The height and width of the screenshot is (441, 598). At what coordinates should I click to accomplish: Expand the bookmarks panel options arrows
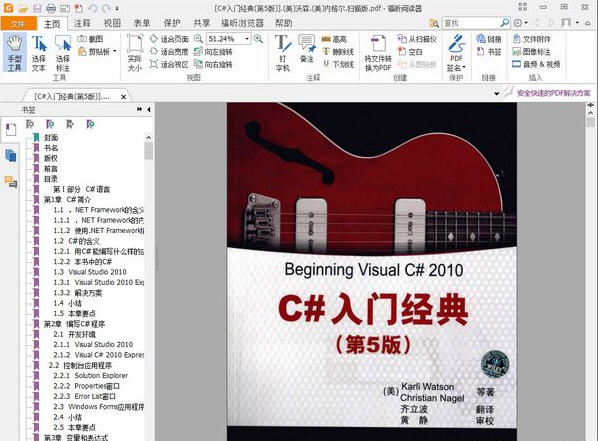tap(139, 109)
